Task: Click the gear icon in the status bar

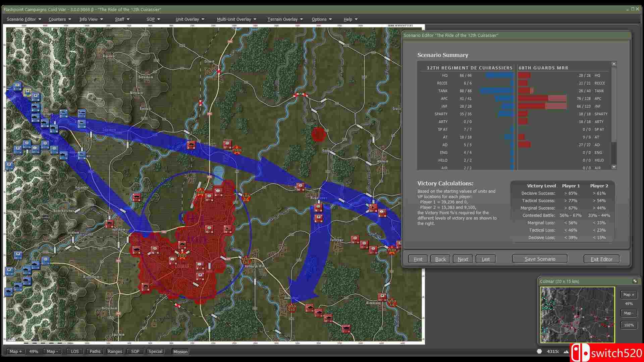Action: point(539,351)
